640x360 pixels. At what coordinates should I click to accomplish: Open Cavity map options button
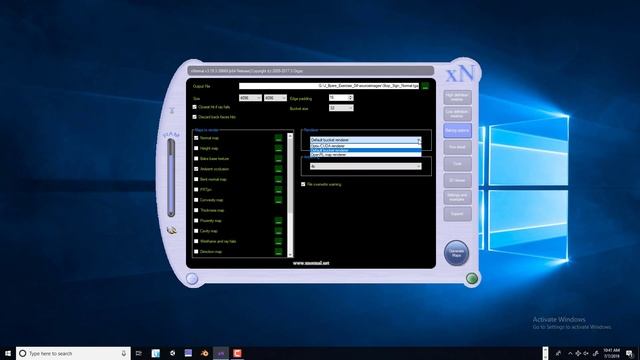pos(278,231)
